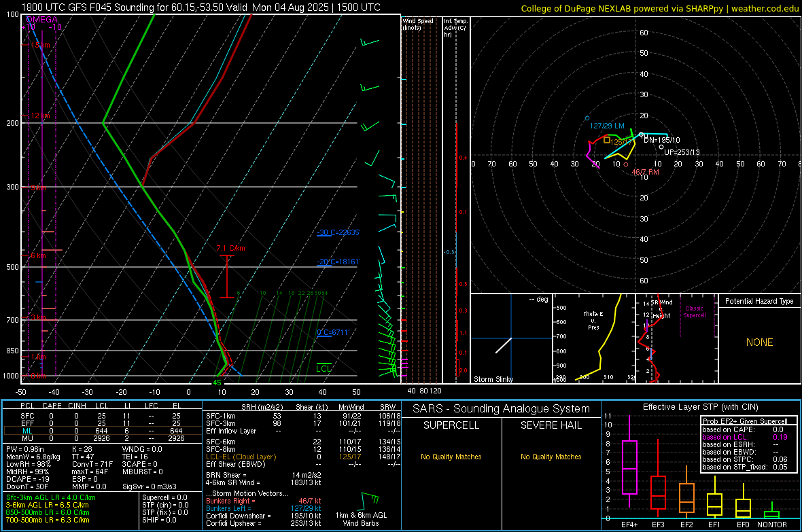The height and width of the screenshot is (532, 802).
Task: Click the green LCL marker on the skew-T
Action: pyautogui.click(x=324, y=368)
